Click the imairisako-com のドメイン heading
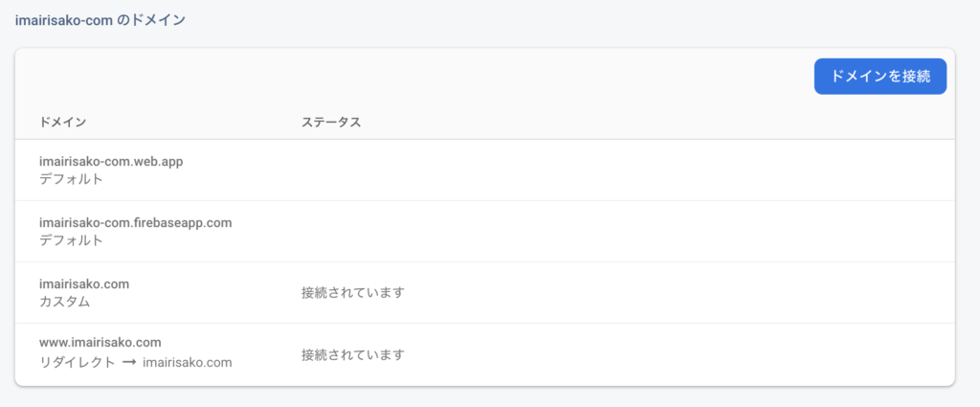Image resolution: width=980 pixels, height=407 pixels. pyautogui.click(x=100, y=20)
